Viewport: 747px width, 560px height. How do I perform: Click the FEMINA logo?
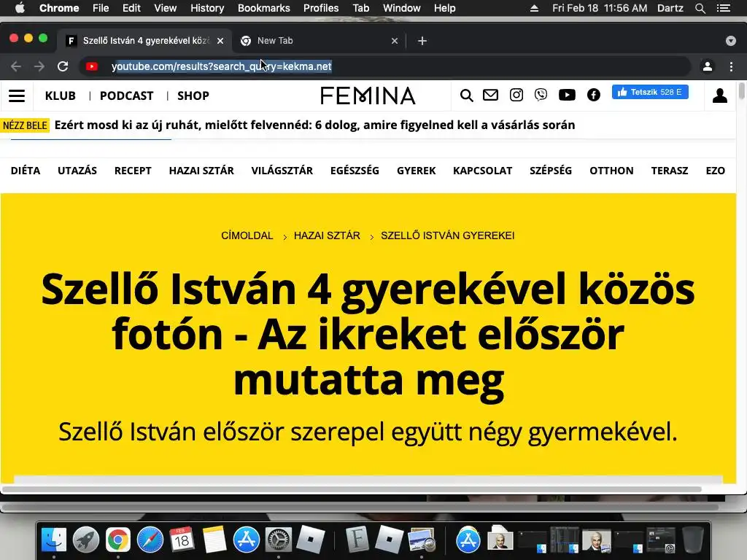pyautogui.click(x=368, y=96)
